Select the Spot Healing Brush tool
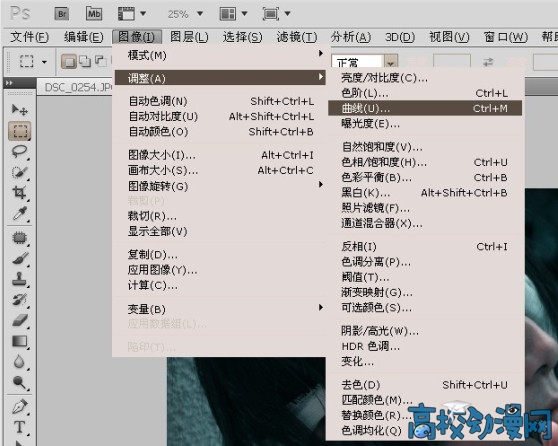The height and width of the screenshot is (446, 558). click(x=20, y=238)
